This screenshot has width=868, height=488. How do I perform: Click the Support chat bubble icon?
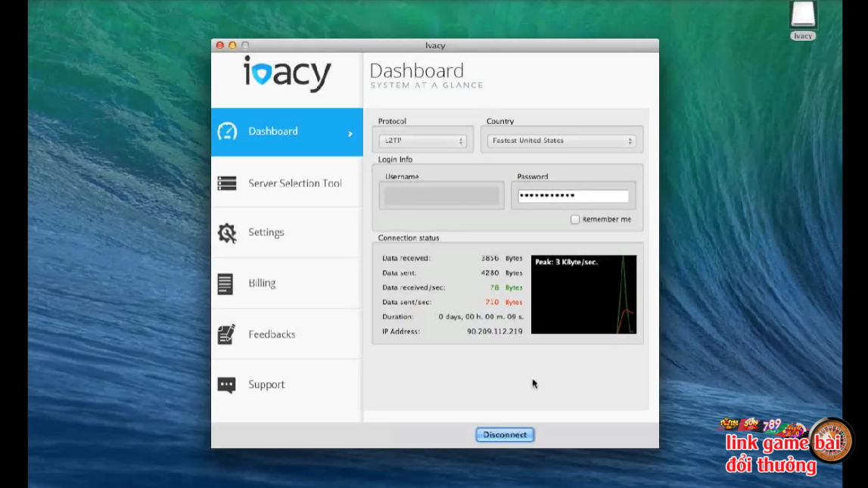[x=226, y=385]
